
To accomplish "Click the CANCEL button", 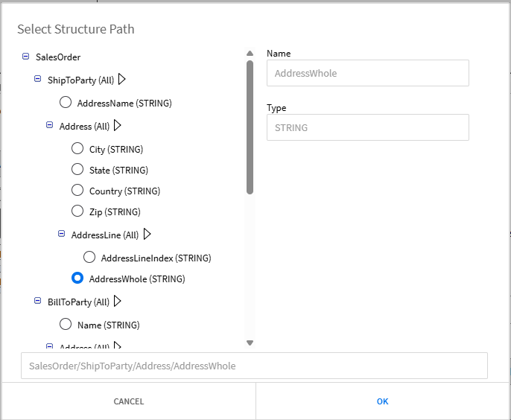I will pyautogui.click(x=129, y=401).
